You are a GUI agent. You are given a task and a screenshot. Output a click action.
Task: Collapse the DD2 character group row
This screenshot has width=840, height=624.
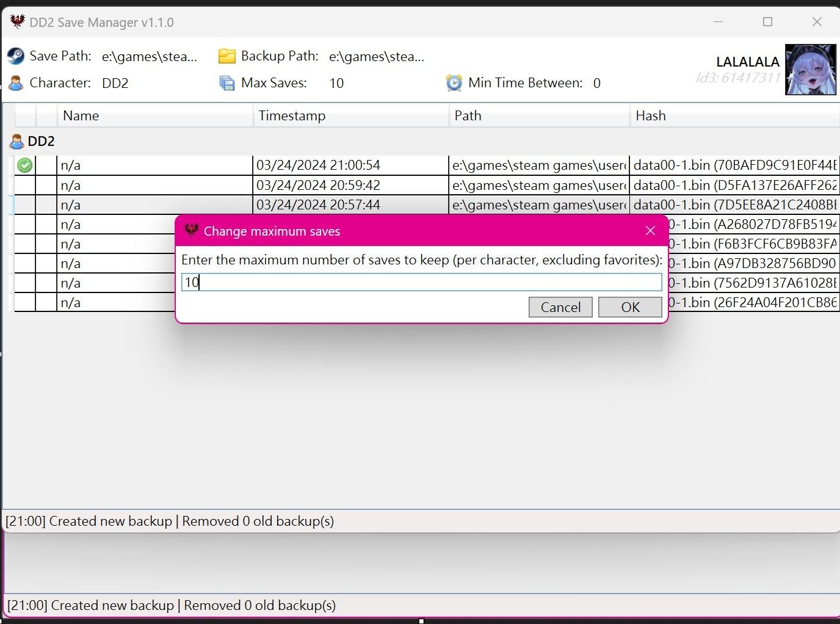tap(41, 142)
